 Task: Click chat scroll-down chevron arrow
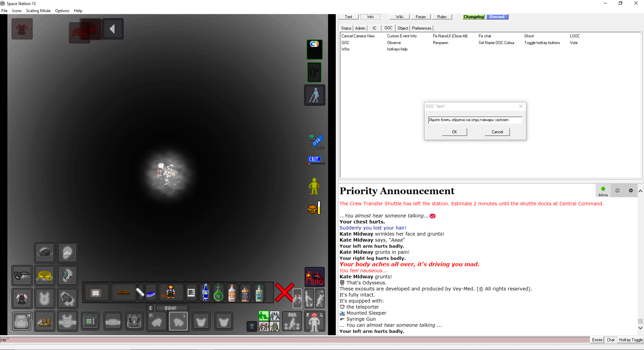pos(640,328)
